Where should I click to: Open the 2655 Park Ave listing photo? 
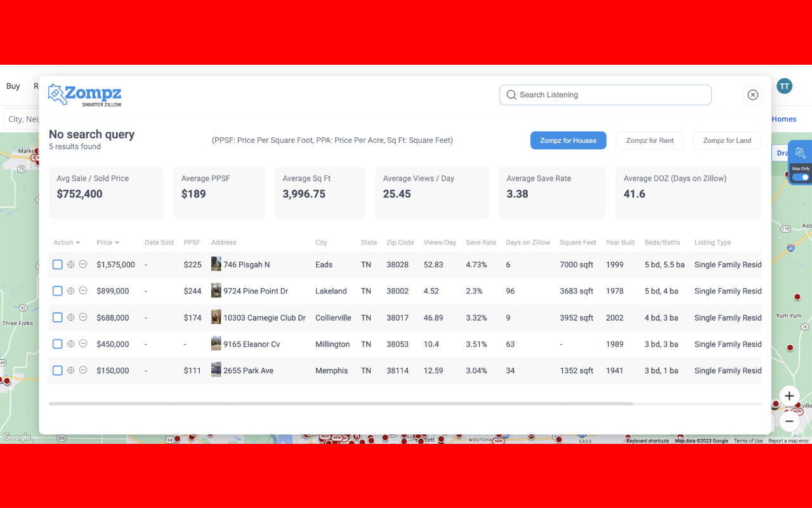[x=216, y=370]
